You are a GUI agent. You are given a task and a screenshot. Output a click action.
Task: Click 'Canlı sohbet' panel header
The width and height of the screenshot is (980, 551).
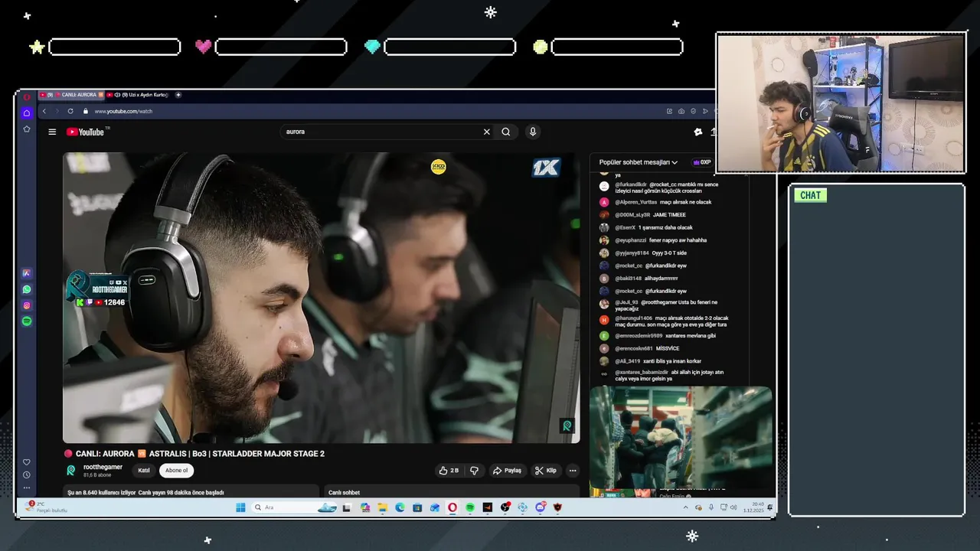click(x=345, y=492)
